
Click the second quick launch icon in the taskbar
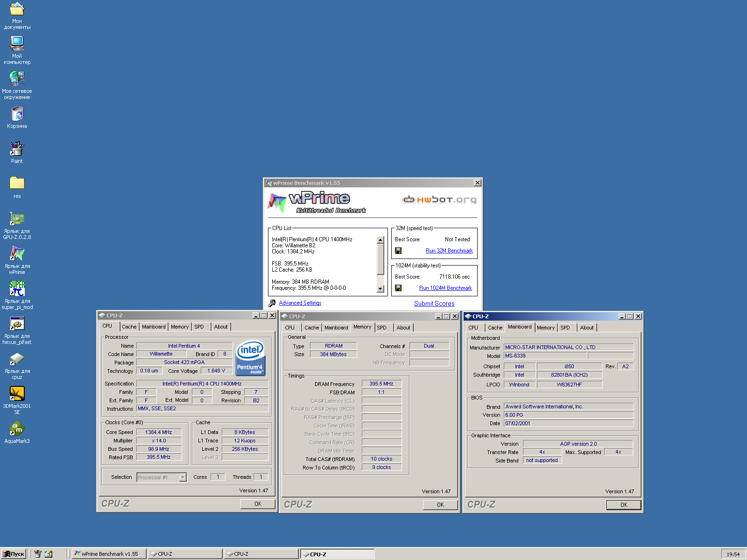[49, 554]
